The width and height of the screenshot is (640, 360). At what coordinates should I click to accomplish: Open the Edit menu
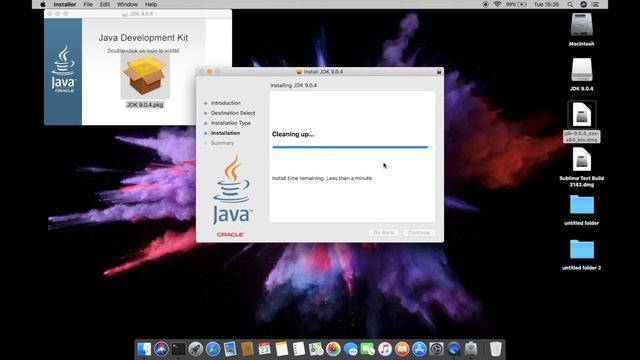point(105,4)
